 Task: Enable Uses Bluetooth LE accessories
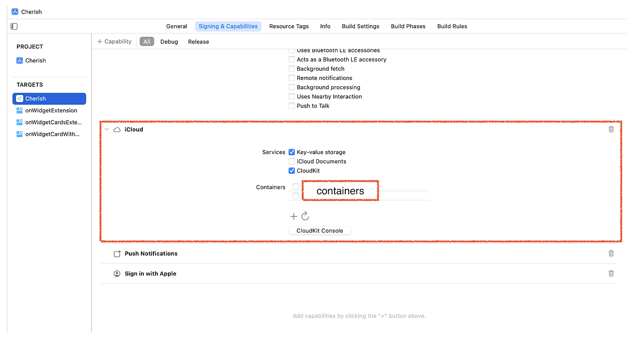[291, 50]
